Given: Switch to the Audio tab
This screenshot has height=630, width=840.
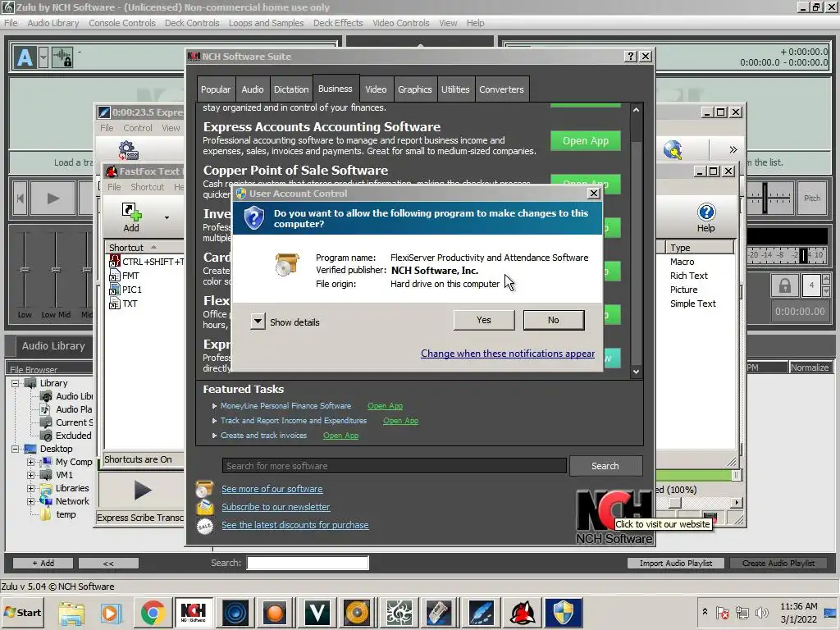Looking at the screenshot, I should point(253,89).
